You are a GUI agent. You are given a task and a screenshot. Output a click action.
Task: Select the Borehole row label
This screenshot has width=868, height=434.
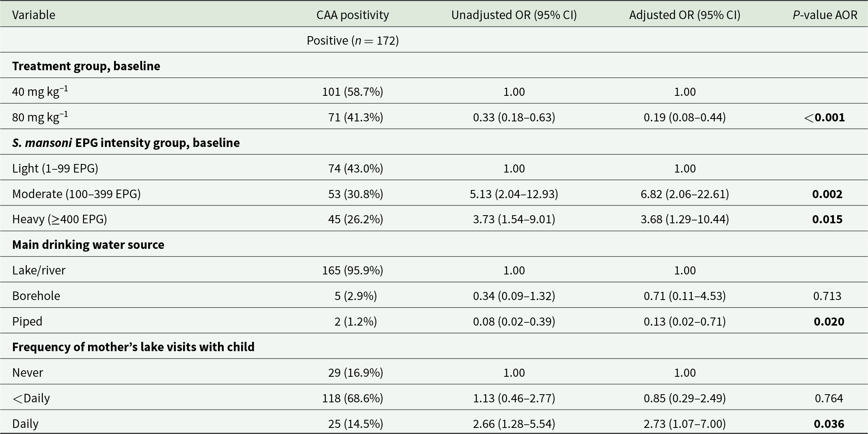36,296
